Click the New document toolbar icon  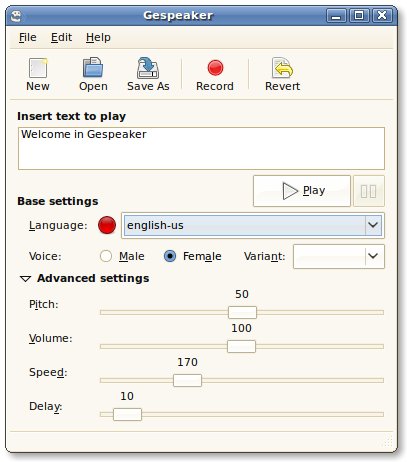38,68
